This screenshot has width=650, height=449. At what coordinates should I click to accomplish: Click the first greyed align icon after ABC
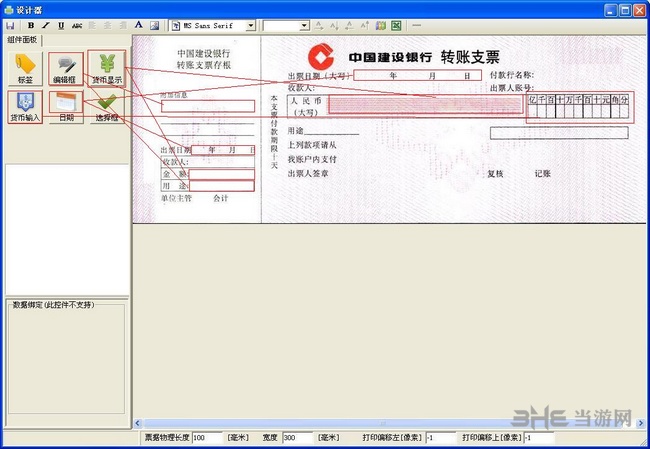click(92, 26)
